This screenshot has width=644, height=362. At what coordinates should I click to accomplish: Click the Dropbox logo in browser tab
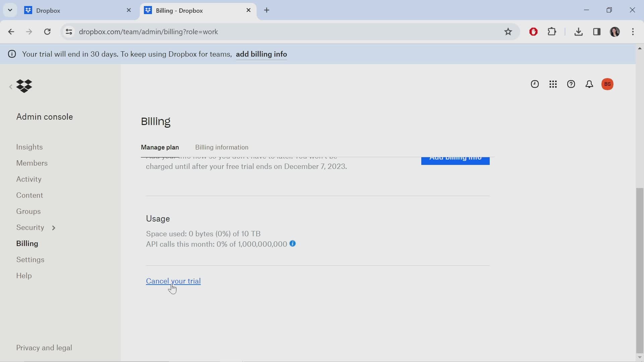pos(28,10)
